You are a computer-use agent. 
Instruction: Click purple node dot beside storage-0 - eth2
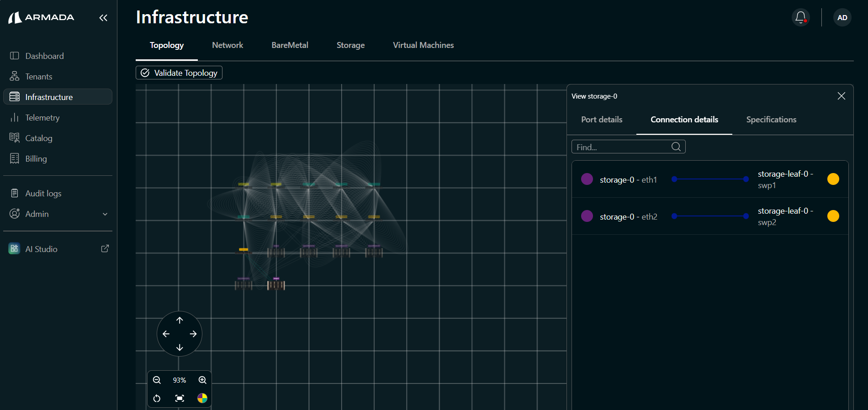[587, 216]
